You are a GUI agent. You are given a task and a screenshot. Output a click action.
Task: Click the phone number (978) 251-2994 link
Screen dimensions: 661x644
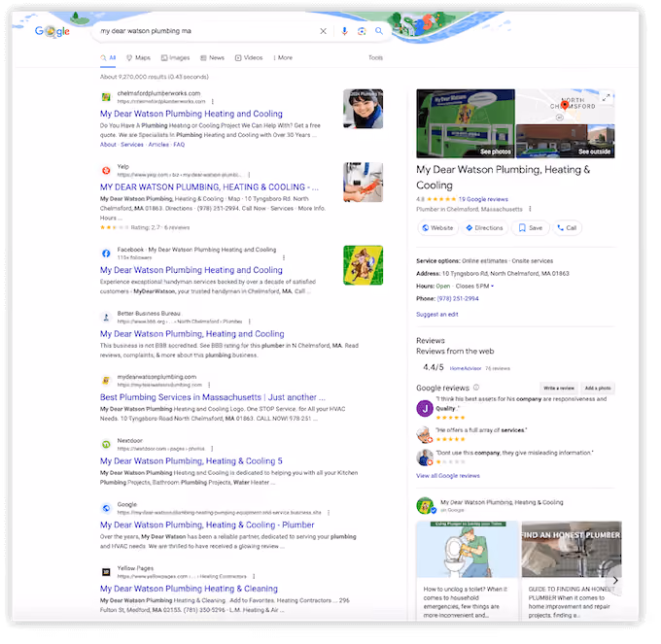(x=458, y=298)
